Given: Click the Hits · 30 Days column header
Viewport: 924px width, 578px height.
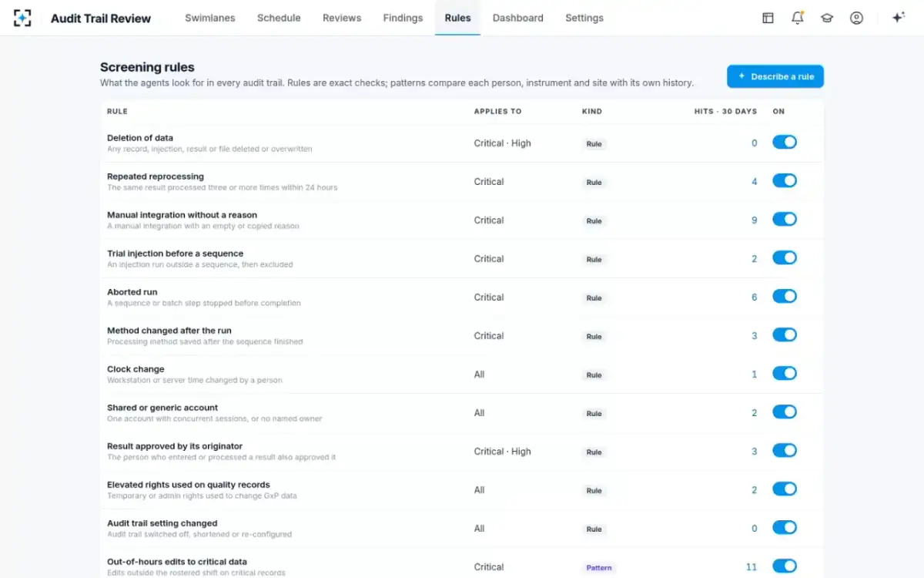Looking at the screenshot, I should tap(725, 112).
